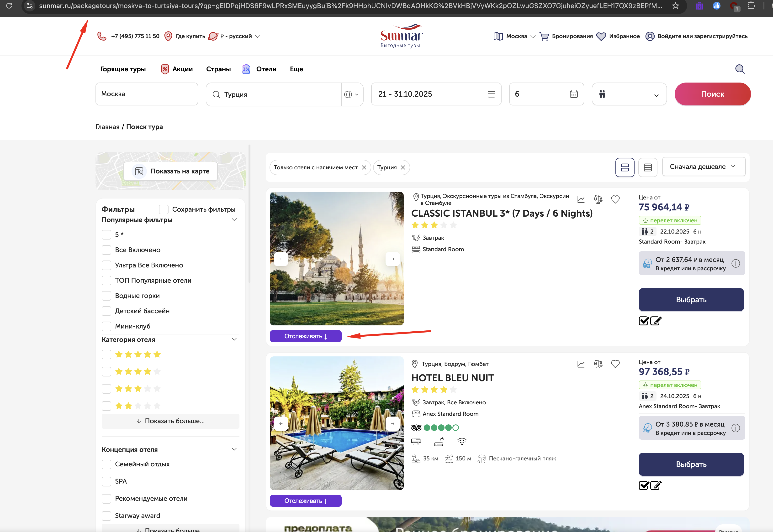
Task: Enable the Все Включено filter
Action: point(107,250)
